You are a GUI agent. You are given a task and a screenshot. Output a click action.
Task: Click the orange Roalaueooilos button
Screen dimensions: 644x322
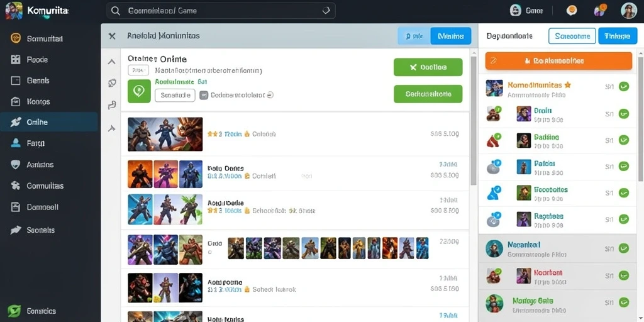pyautogui.click(x=558, y=61)
